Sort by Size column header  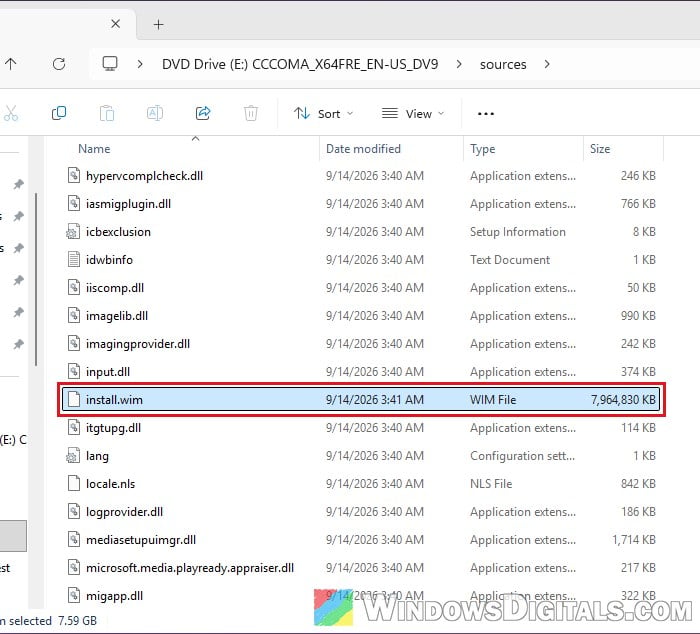[x=600, y=149]
